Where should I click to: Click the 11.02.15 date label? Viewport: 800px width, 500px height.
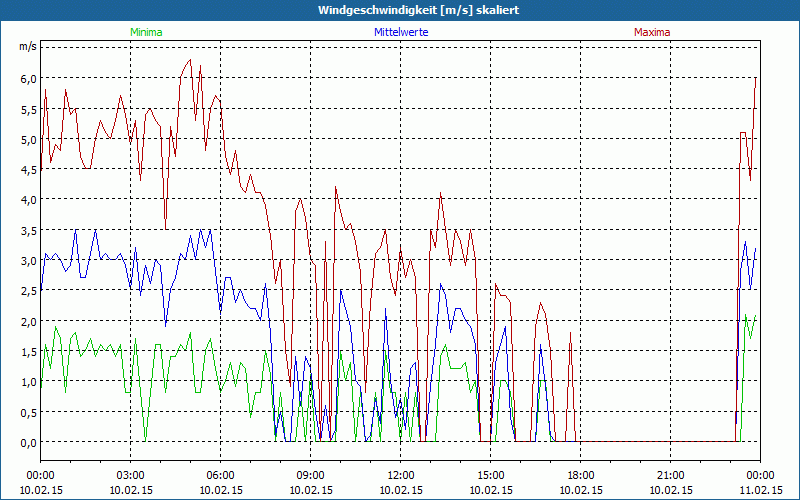(x=760, y=490)
